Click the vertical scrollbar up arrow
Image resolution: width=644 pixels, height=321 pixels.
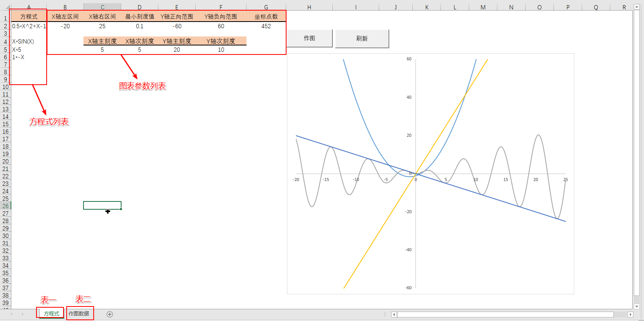(x=637, y=7)
